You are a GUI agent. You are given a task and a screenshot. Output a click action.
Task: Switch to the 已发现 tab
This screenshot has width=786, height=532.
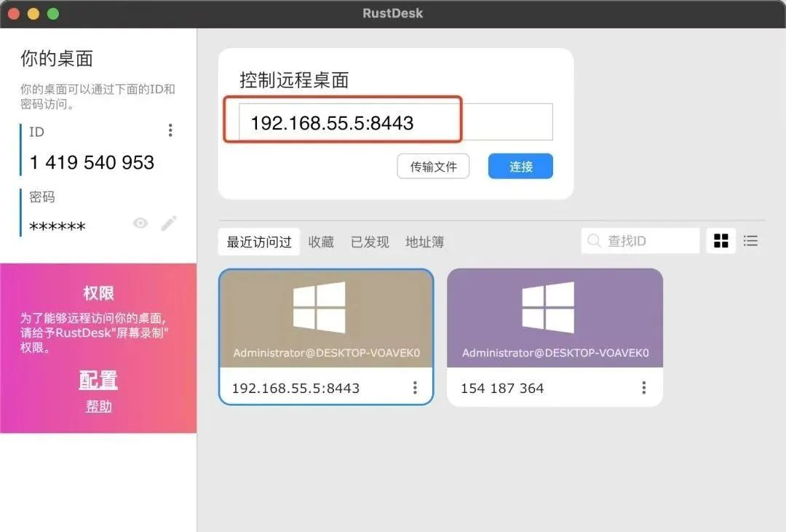point(370,242)
